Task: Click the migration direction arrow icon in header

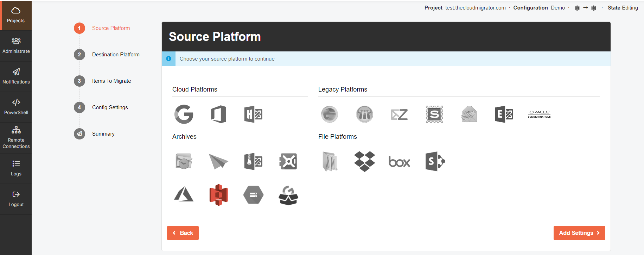Action: pos(585,8)
